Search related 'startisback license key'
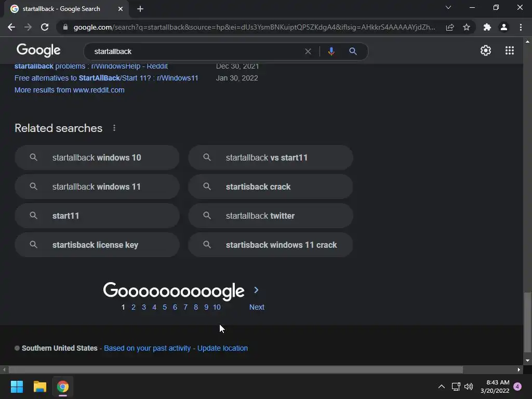532x399 pixels. [97, 245]
